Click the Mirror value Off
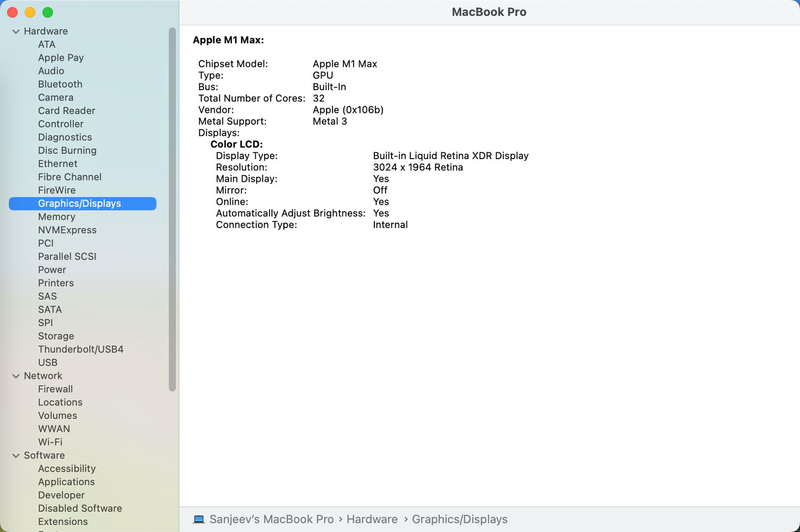 [x=380, y=191]
